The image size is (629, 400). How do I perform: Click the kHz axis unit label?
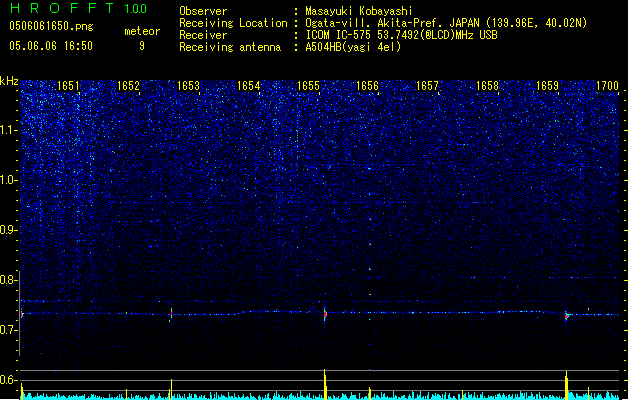click(9, 81)
